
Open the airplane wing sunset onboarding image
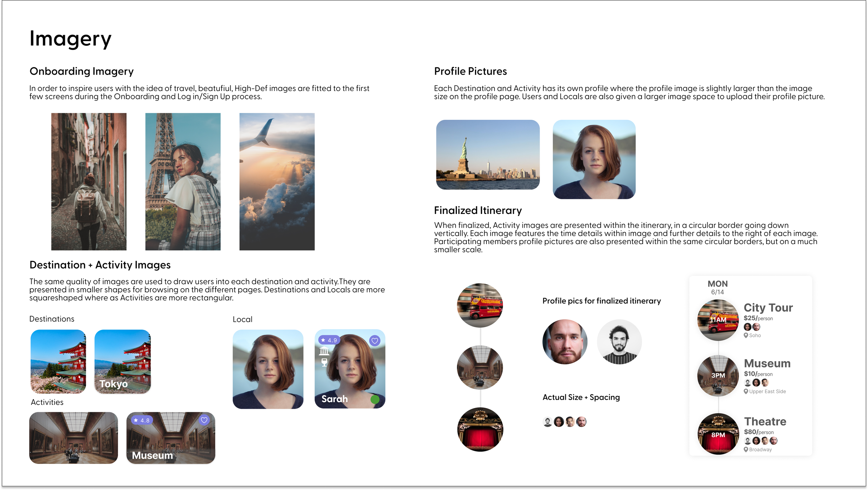pyautogui.click(x=277, y=182)
